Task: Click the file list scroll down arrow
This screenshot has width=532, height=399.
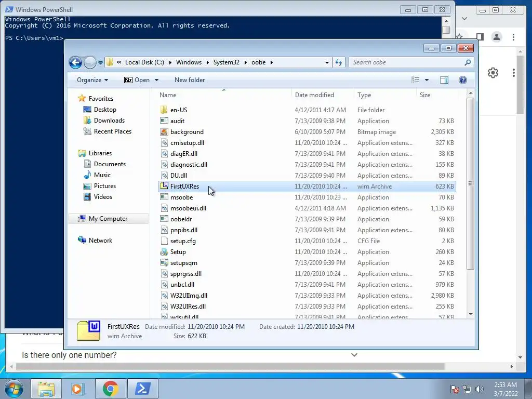Action: click(x=471, y=314)
